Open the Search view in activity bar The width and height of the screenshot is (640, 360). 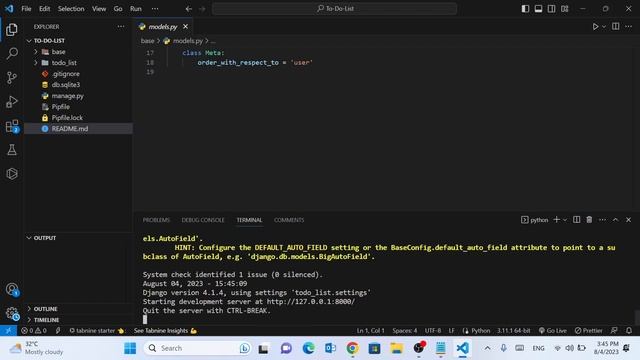(12, 53)
